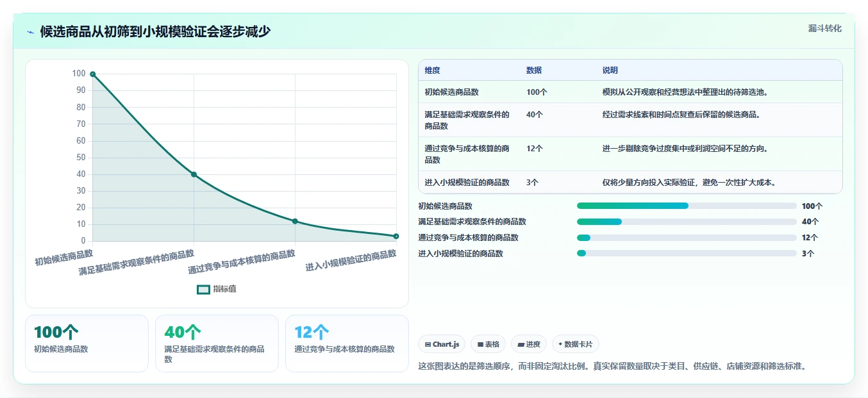Select the chart data point at value 12
868x398 pixels.
pos(295,221)
